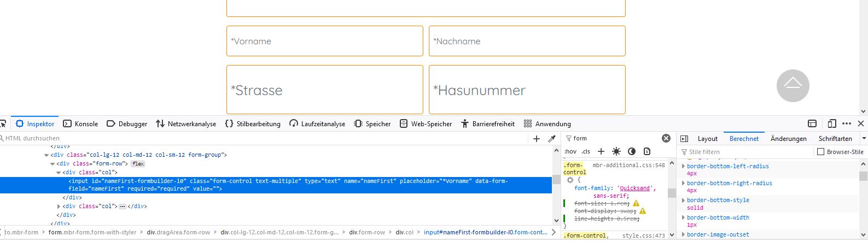Click the Nachname input field
Viewport: 868px width, 242px height.
pyautogui.click(x=527, y=41)
